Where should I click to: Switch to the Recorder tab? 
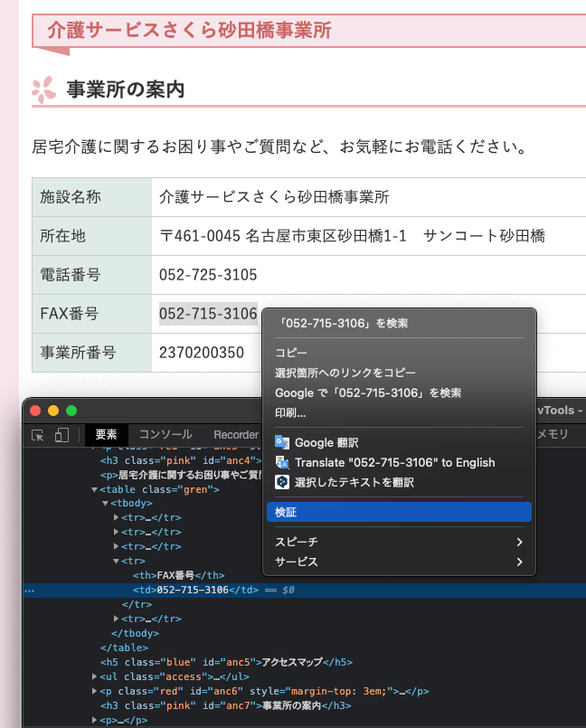pos(235,435)
